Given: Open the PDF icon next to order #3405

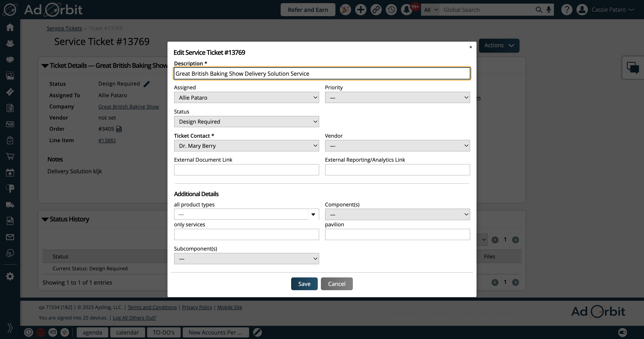Looking at the screenshot, I should coord(119,129).
